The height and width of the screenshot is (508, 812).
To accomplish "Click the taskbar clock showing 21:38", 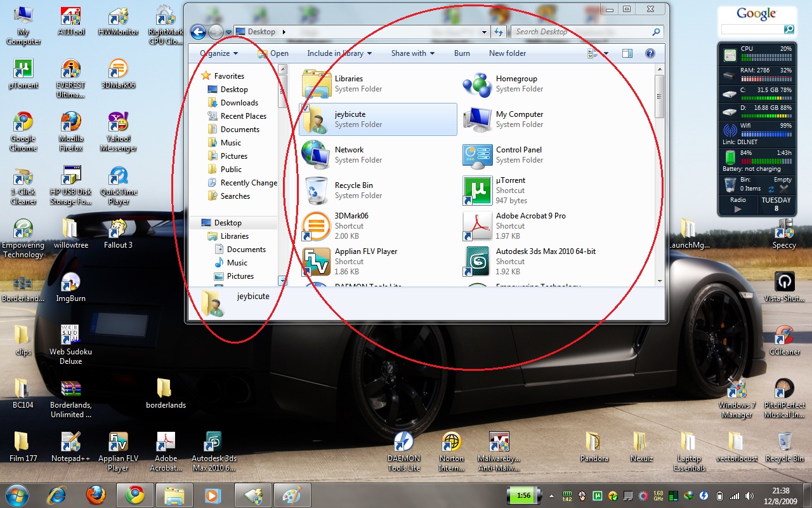I will point(781,495).
